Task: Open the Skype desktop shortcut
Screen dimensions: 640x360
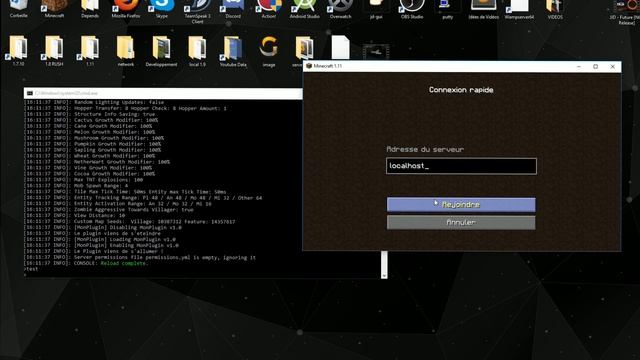Action: click(x=162, y=8)
